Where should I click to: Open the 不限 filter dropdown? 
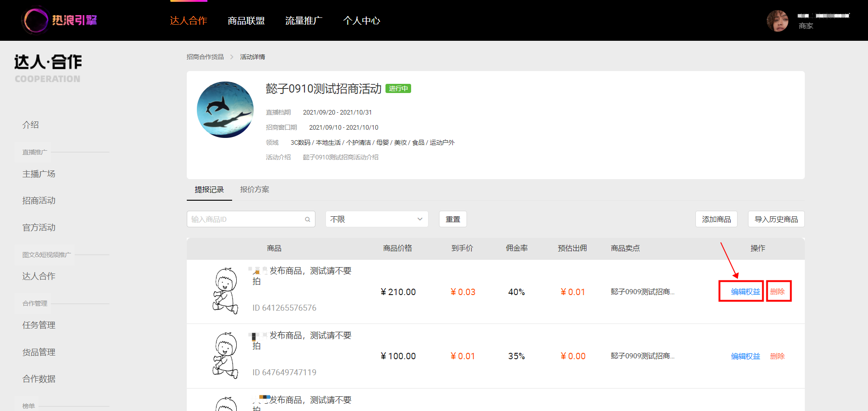377,219
